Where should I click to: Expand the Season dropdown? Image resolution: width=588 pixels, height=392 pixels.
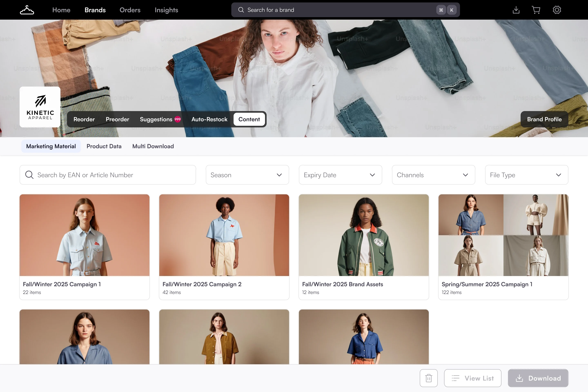247,175
